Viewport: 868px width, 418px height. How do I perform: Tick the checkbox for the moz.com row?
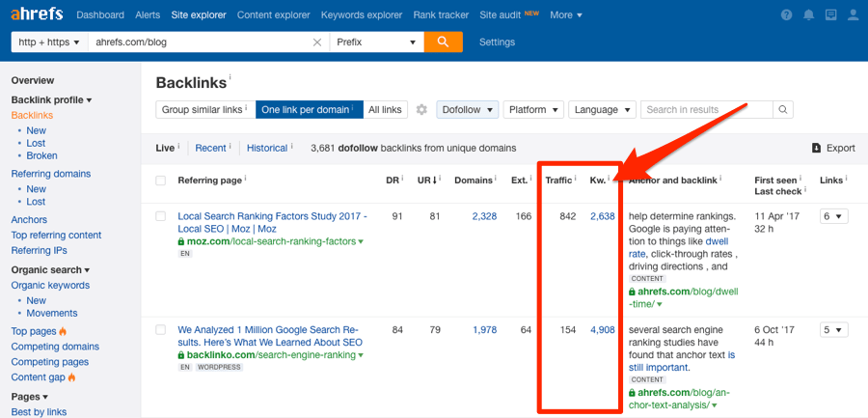point(160,216)
